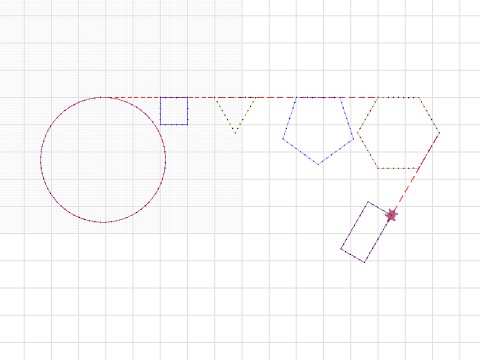Select the large circle drawing

point(103,160)
